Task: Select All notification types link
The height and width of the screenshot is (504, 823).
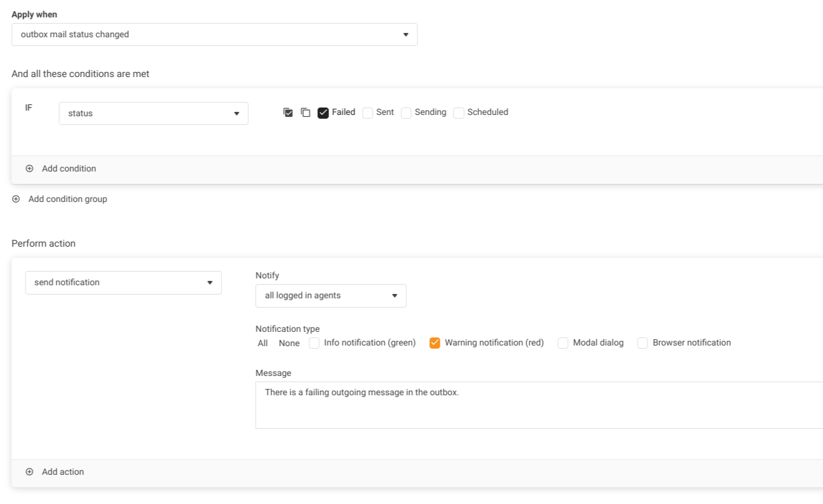Action: click(x=263, y=343)
